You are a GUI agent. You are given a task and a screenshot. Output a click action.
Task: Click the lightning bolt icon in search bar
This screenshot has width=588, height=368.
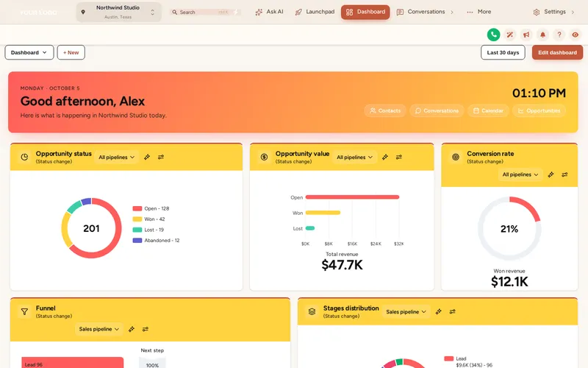(235, 12)
